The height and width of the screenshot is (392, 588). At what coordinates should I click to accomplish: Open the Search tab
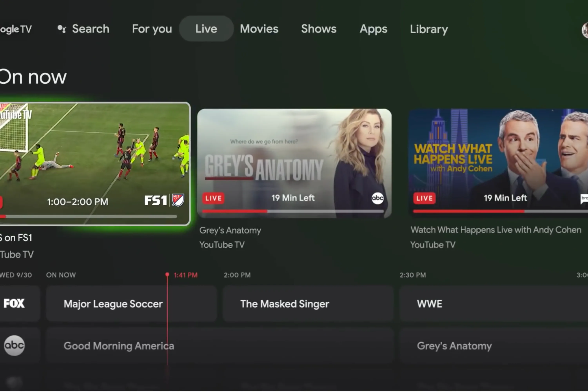(x=83, y=29)
